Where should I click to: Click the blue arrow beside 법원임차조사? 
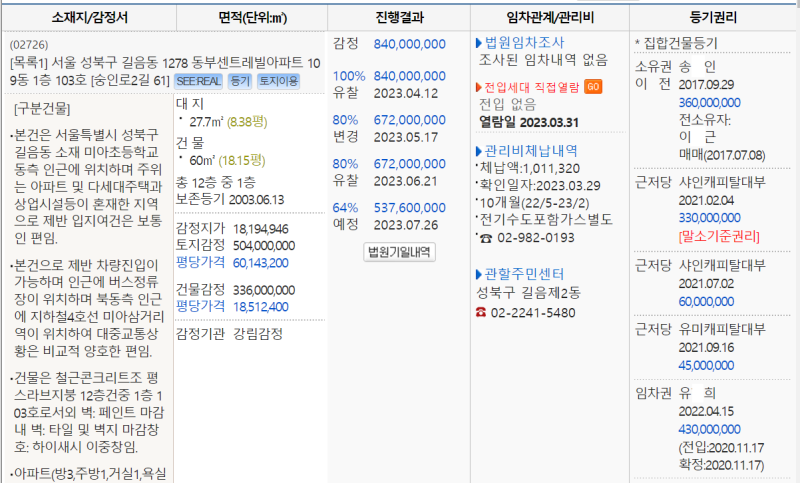coord(479,43)
